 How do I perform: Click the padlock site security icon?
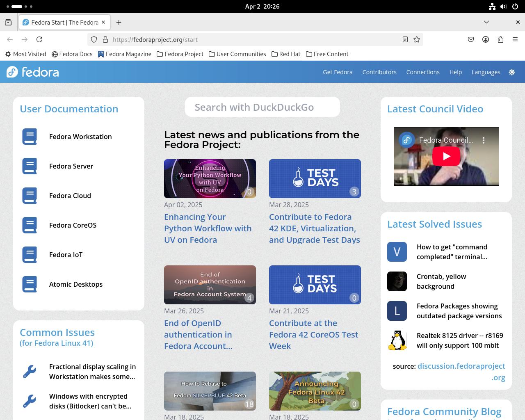[105, 39]
